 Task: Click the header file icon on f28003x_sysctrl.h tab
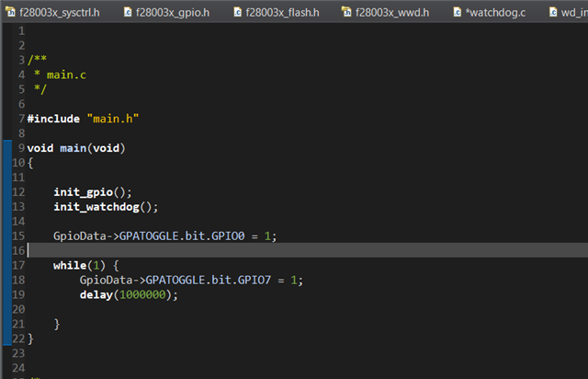click(x=11, y=13)
